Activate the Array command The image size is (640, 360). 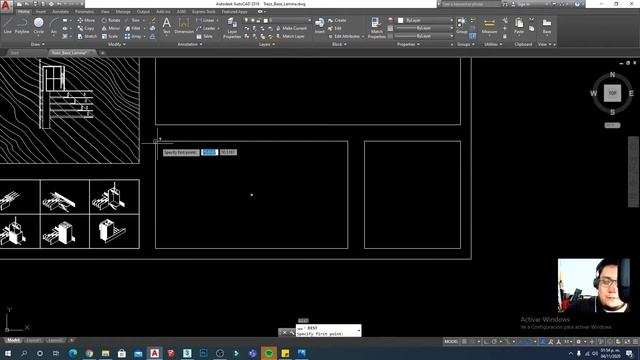pos(133,36)
